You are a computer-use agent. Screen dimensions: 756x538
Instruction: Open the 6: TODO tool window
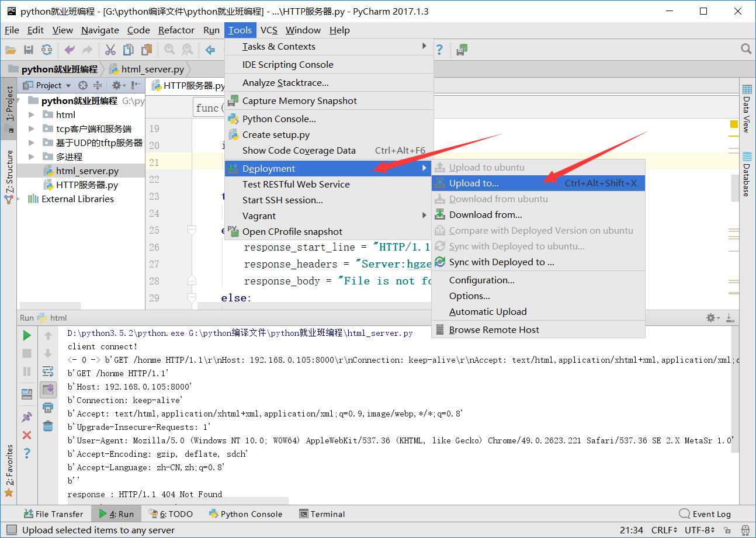[x=171, y=514]
